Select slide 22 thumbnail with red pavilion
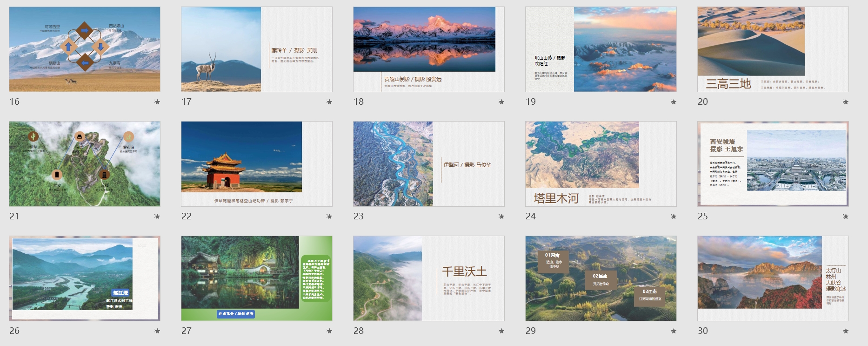The width and height of the screenshot is (868, 346). tap(257, 164)
